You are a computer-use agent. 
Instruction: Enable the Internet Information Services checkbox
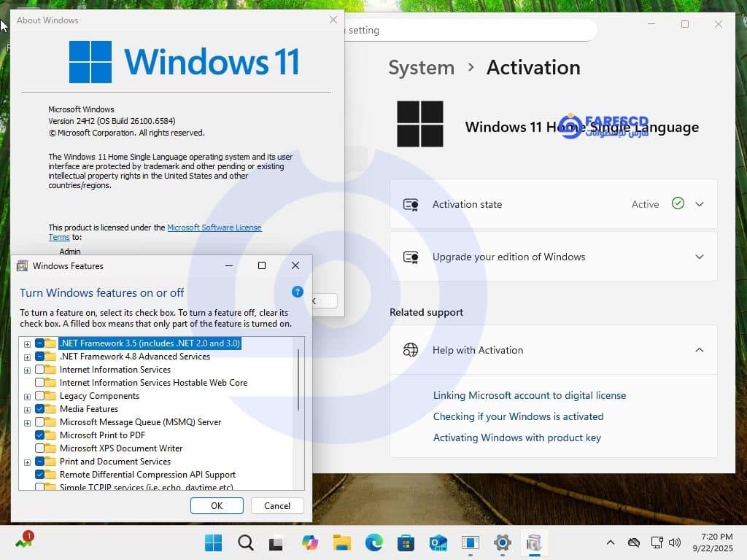(x=40, y=370)
